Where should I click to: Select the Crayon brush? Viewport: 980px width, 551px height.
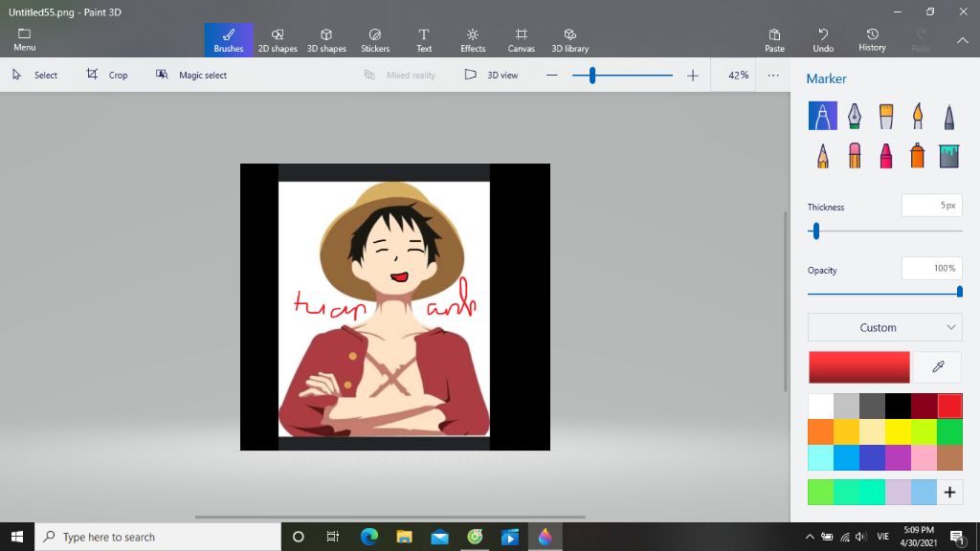coord(885,156)
